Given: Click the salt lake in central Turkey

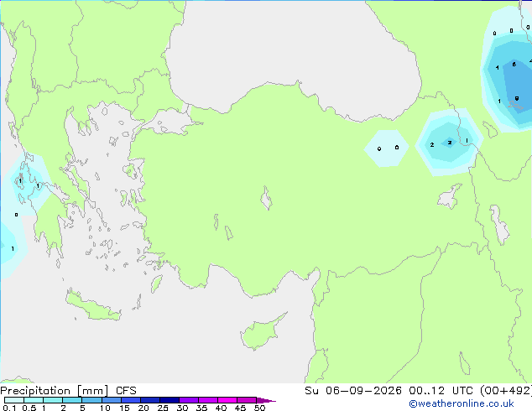Looking at the screenshot, I should pos(266,199).
